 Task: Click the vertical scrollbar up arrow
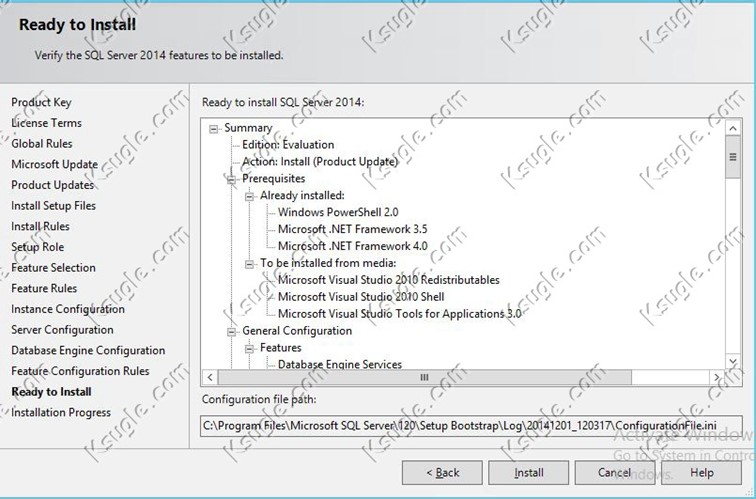coord(733,128)
